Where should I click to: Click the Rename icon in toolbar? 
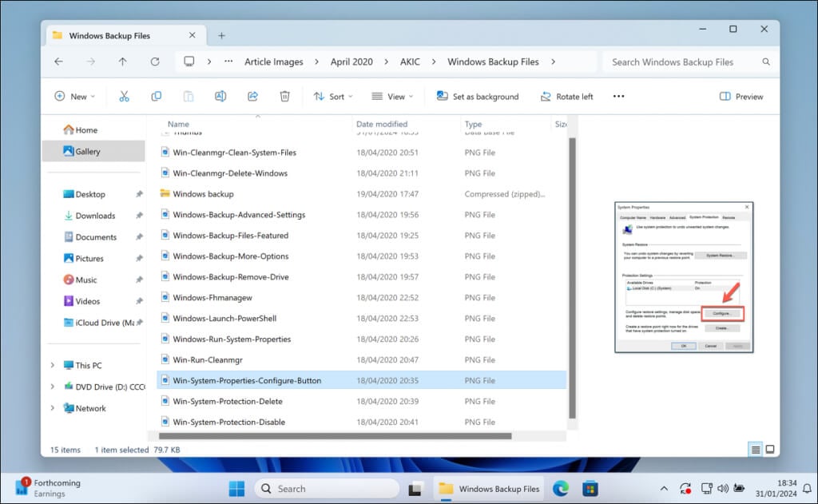click(x=220, y=96)
